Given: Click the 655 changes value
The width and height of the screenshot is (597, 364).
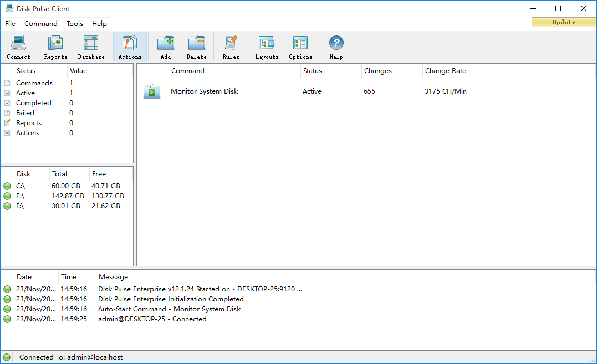Looking at the screenshot, I should [369, 91].
